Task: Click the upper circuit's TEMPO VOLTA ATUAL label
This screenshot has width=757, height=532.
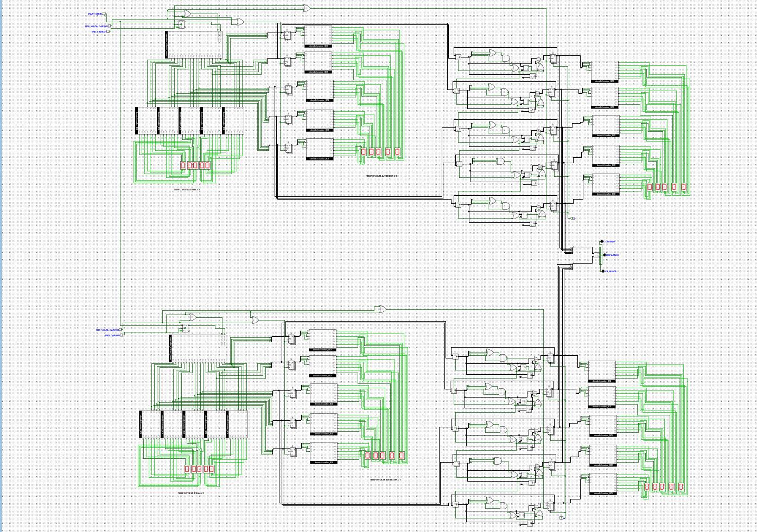Action: point(187,190)
